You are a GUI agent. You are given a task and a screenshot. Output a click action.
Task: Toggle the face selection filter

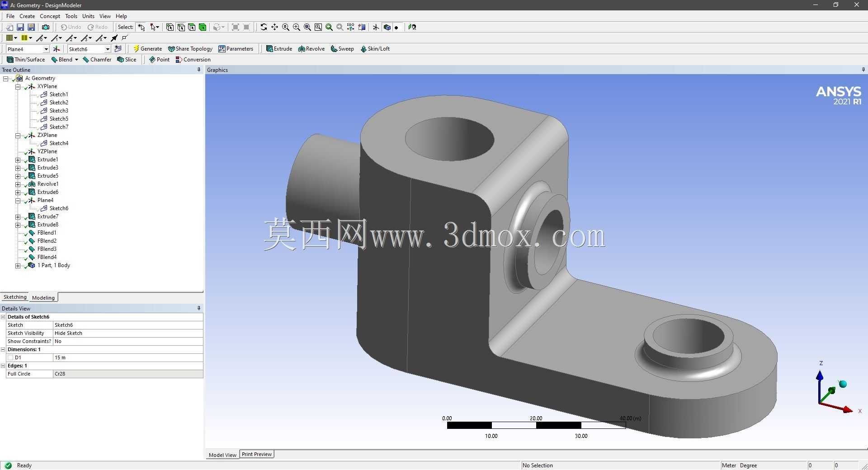click(192, 27)
